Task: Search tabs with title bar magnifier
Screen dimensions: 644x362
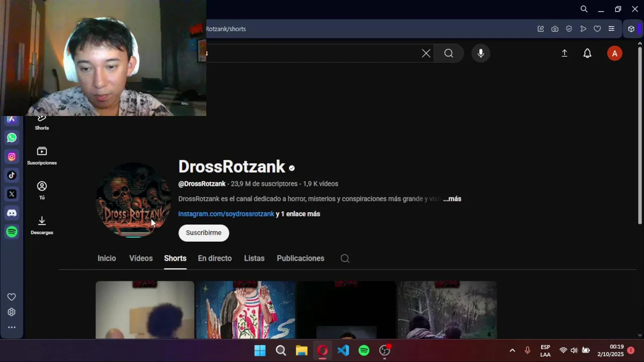Action: pyautogui.click(x=584, y=9)
